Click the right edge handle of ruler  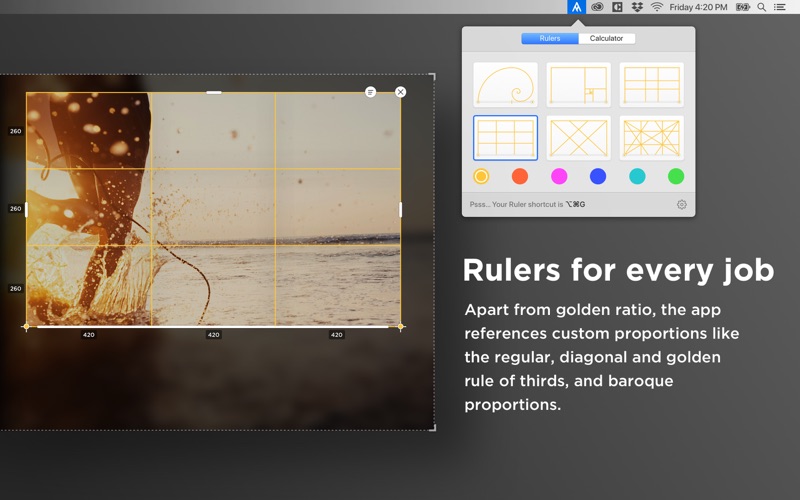pos(401,209)
